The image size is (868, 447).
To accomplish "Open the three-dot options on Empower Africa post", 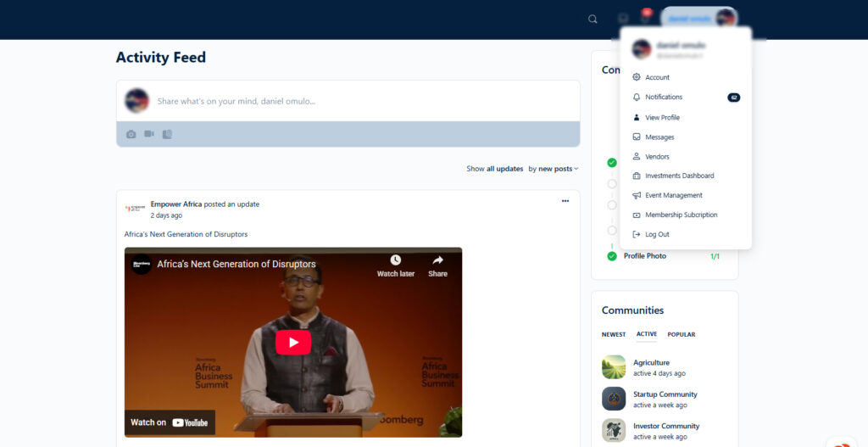I will tap(565, 201).
